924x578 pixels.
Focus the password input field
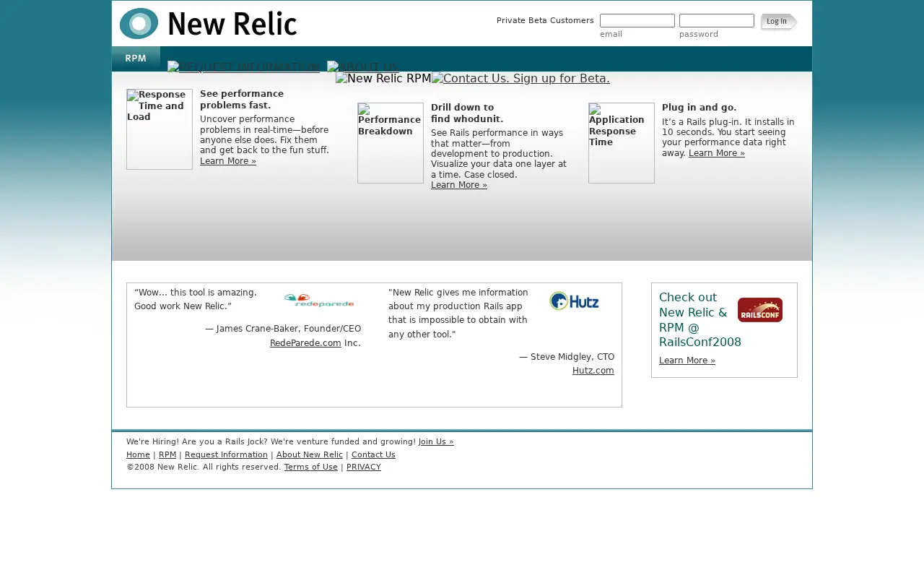[x=717, y=21]
